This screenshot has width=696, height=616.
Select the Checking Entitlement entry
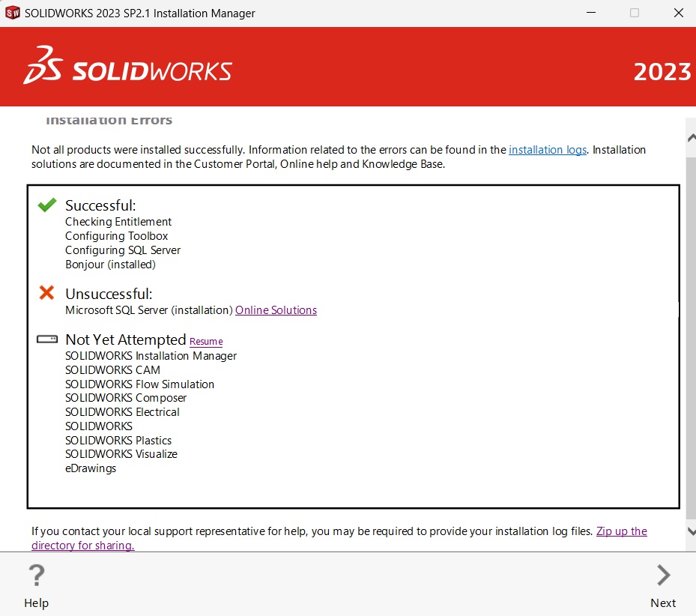click(x=118, y=222)
